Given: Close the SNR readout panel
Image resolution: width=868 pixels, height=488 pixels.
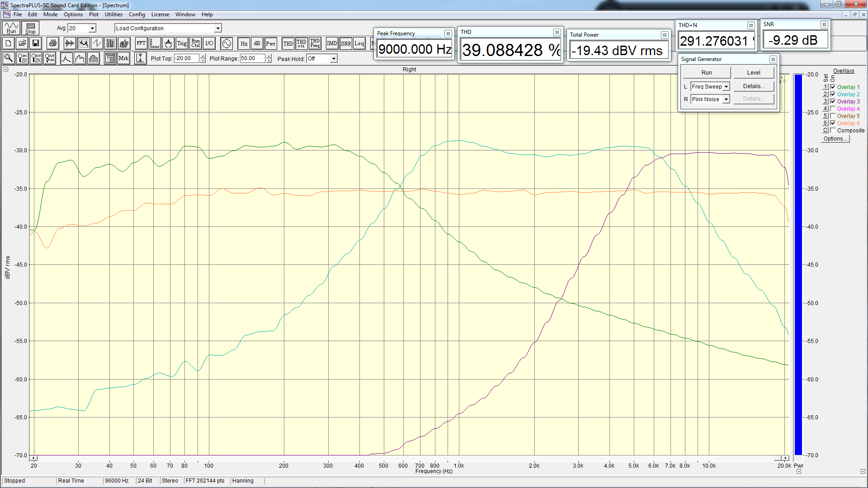Looking at the screenshot, I should click(824, 24).
